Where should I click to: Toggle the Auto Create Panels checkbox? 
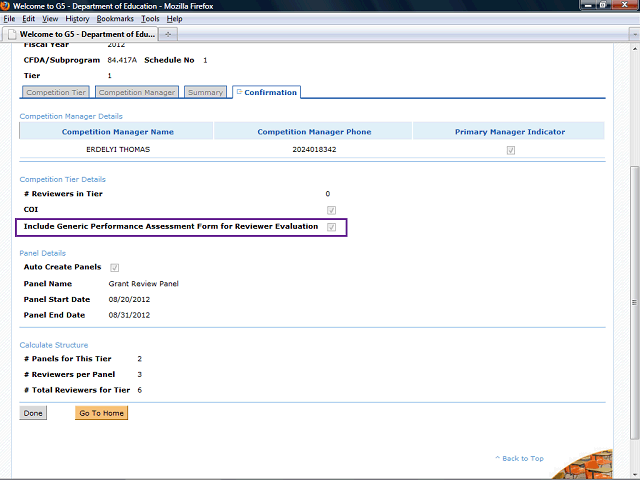tap(114, 268)
